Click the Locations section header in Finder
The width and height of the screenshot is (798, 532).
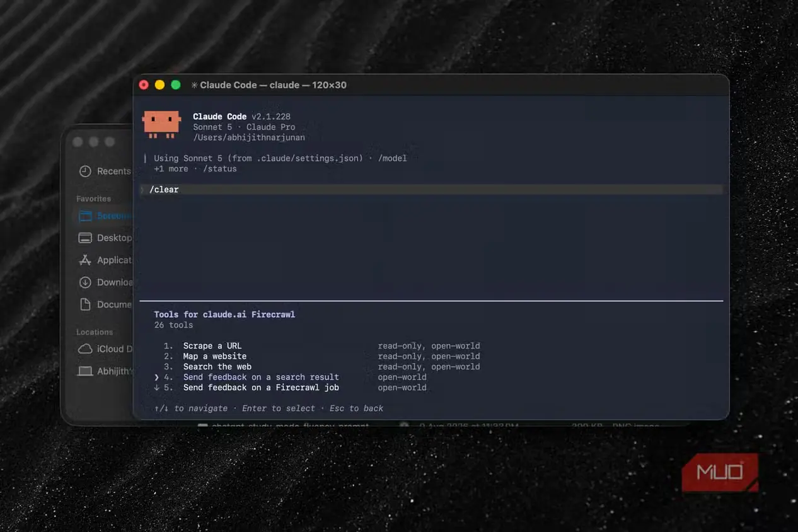click(x=95, y=332)
